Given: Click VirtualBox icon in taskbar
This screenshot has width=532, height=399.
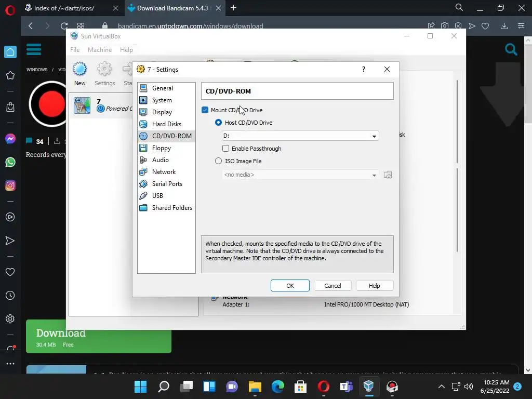Looking at the screenshot, I should click(x=369, y=387).
